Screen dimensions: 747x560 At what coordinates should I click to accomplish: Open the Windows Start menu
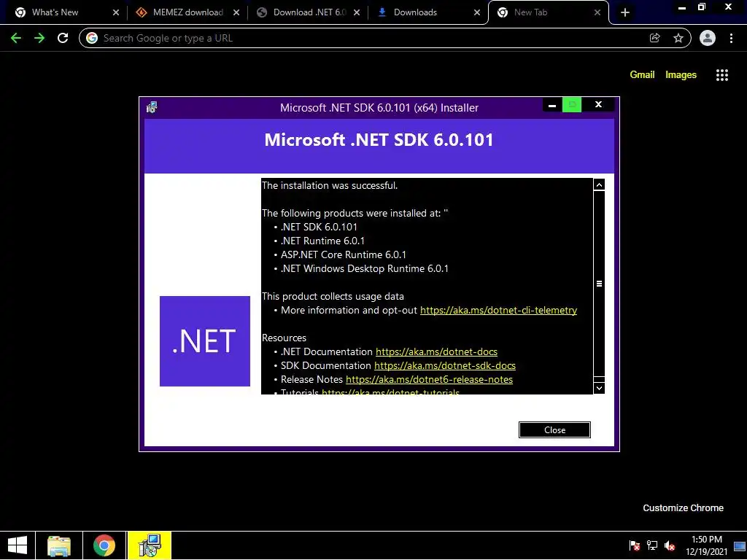(18, 545)
